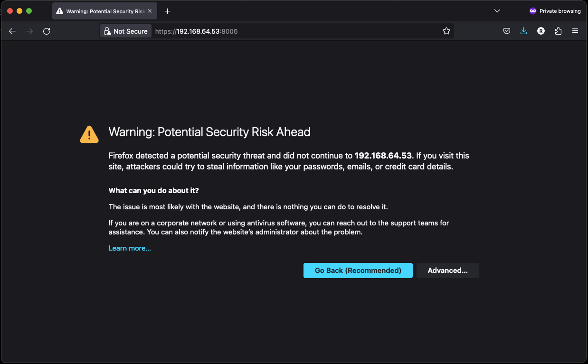
Task: Maximize the Firefox window with green button
Action: [29, 11]
